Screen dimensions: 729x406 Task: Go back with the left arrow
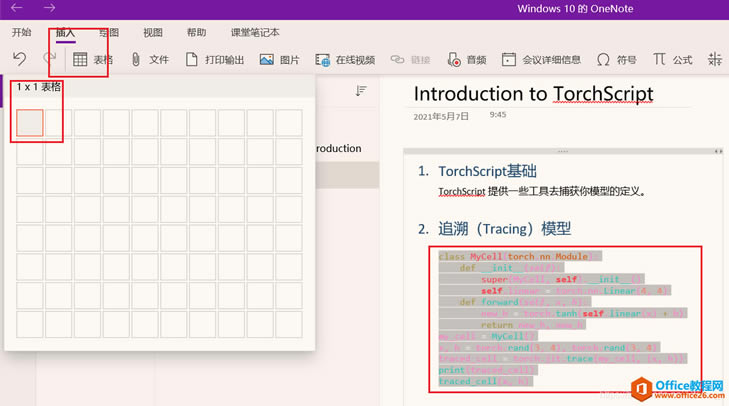(x=17, y=8)
